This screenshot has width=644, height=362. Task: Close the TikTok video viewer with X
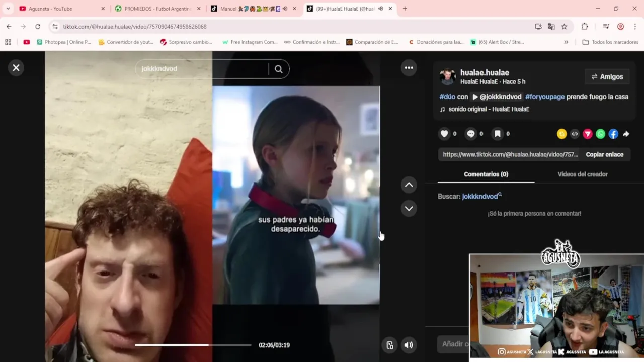pyautogui.click(x=16, y=68)
